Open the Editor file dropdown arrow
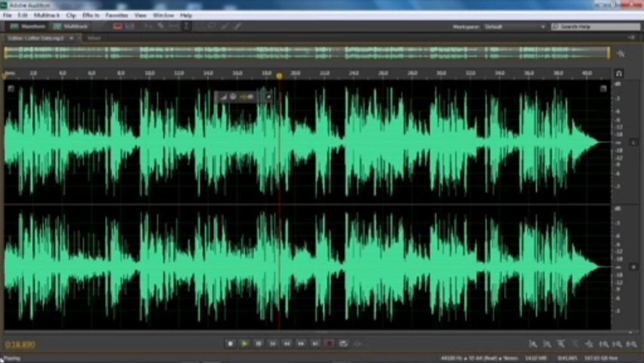Viewport: 644px width, 363px height. (71, 38)
